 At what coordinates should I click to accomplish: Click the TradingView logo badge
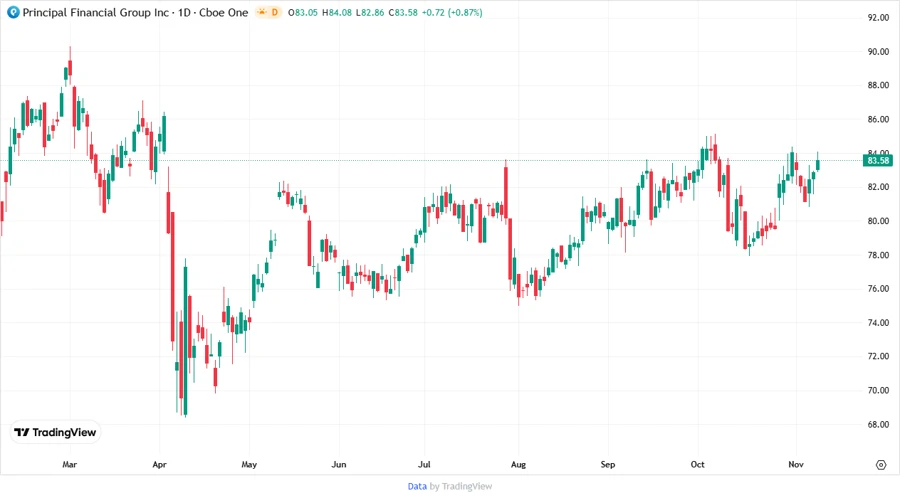click(x=55, y=432)
